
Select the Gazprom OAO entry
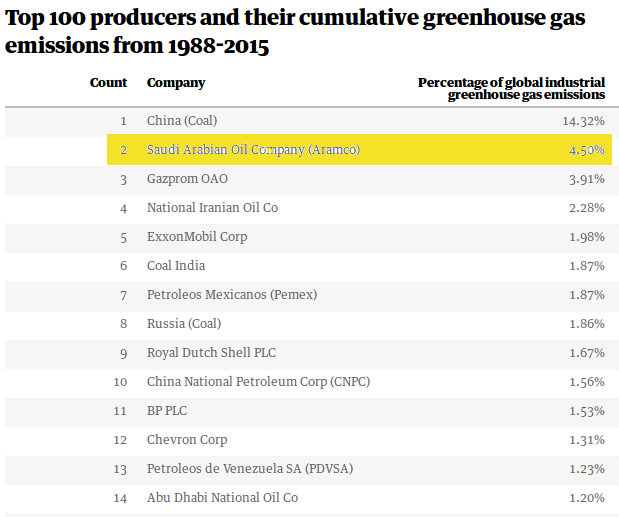(187, 179)
